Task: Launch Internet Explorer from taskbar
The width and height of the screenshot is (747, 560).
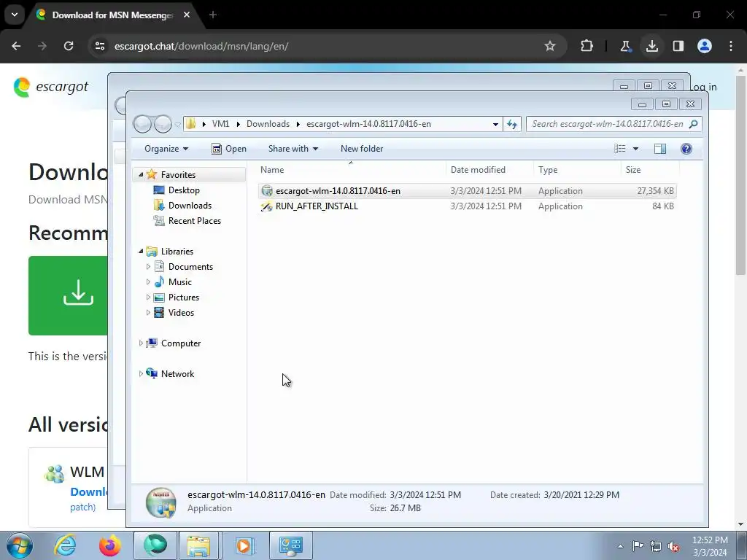Action: point(65,545)
